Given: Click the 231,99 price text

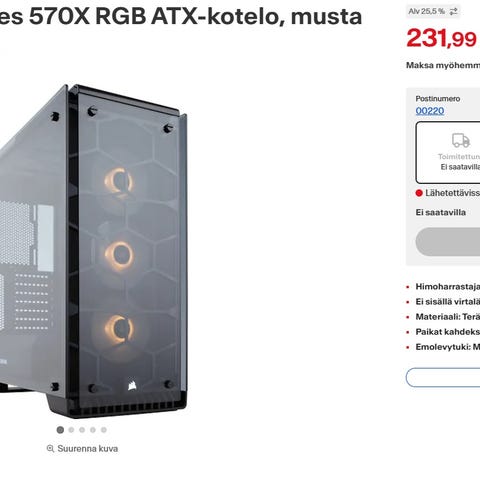Looking at the screenshot, I should click(441, 38).
